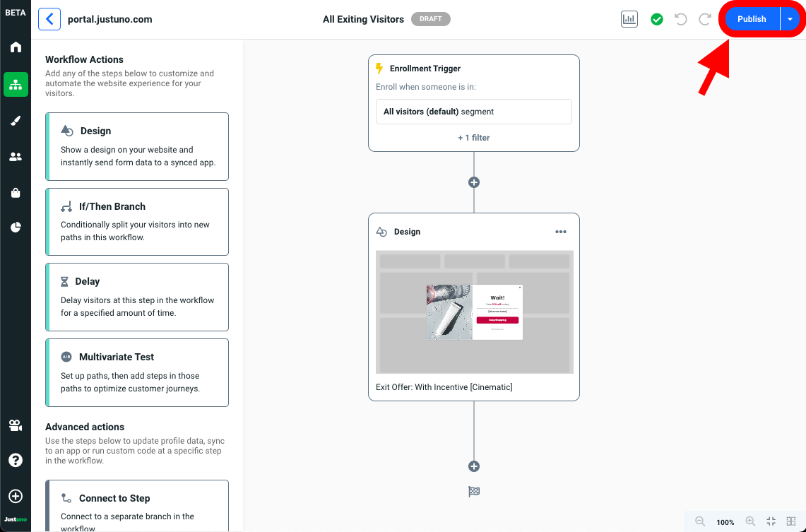Add step below Enrollment Trigger
The width and height of the screenshot is (806, 532).
pos(474,182)
